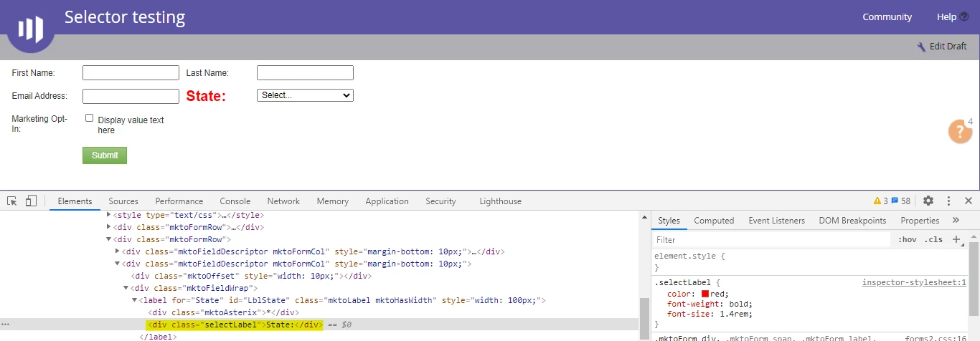The width and height of the screenshot is (980, 341).
Task: Open the orange help question mark bubble
Action: click(961, 132)
